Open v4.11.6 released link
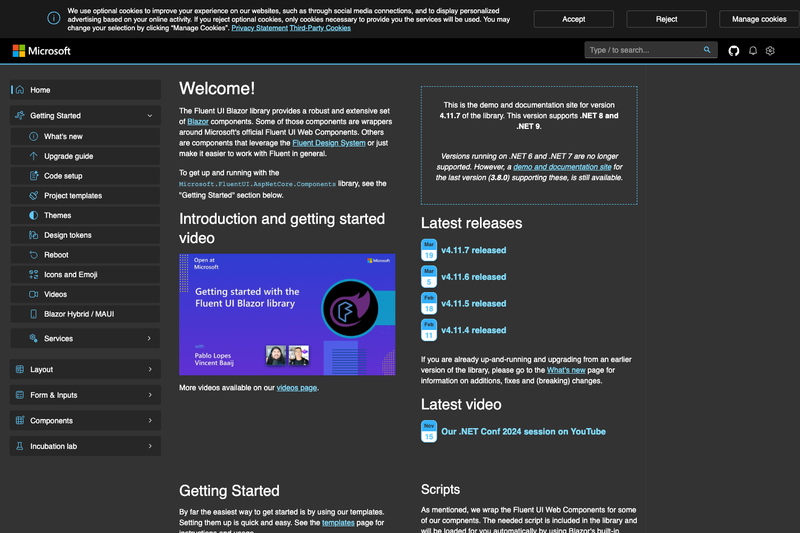This screenshot has height=533, width=800. (473, 277)
